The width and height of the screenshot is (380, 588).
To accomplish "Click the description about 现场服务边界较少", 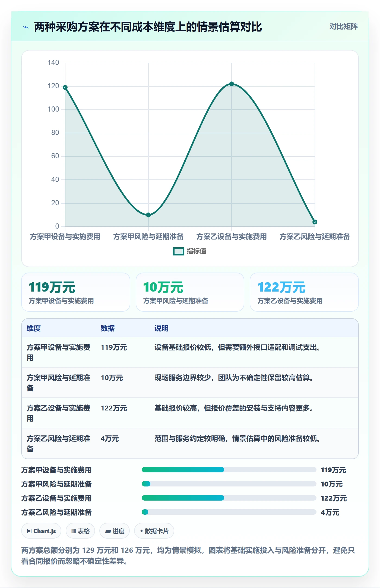I will 234,378.
